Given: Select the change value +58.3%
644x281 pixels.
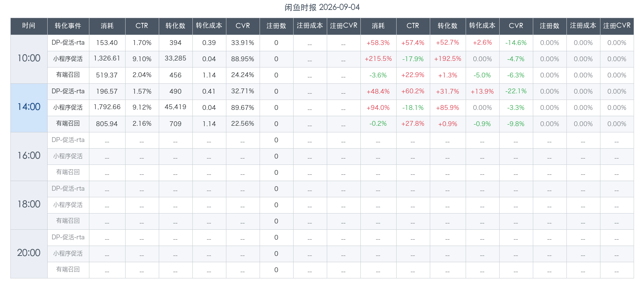Looking at the screenshot, I should pos(378,43).
